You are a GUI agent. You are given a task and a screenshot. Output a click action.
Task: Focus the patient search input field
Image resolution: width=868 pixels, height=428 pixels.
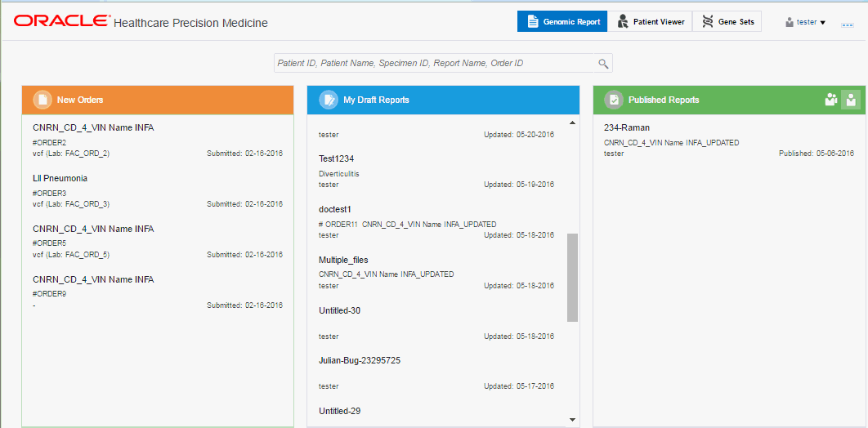coord(435,63)
